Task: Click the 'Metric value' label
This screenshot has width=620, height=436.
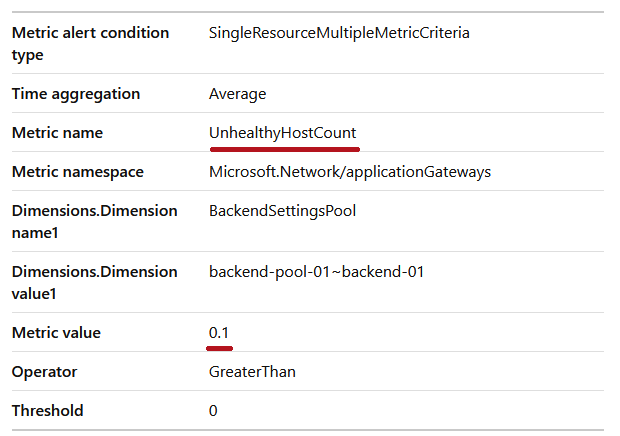Action: click(56, 333)
